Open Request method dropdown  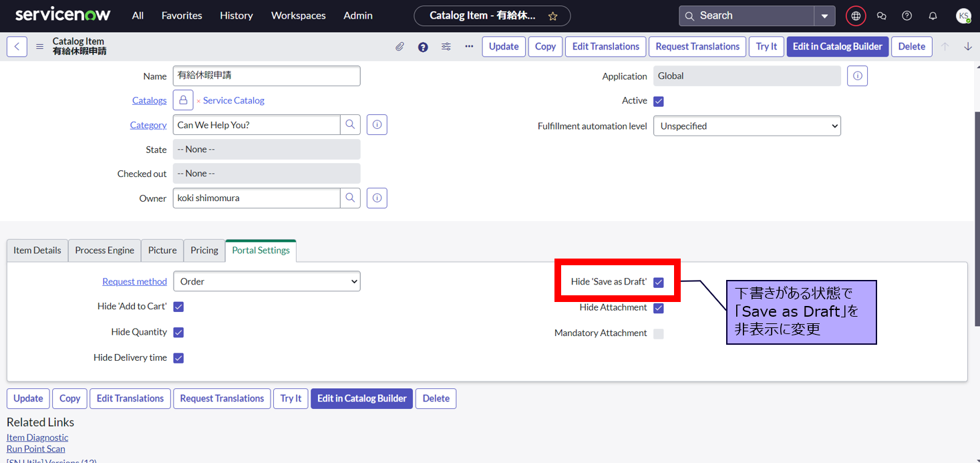[x=267, y=281]
